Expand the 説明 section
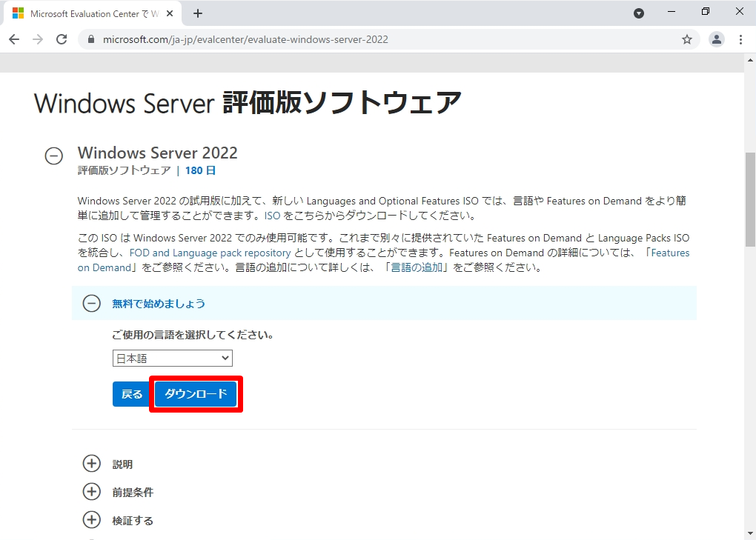 point(92,464)
